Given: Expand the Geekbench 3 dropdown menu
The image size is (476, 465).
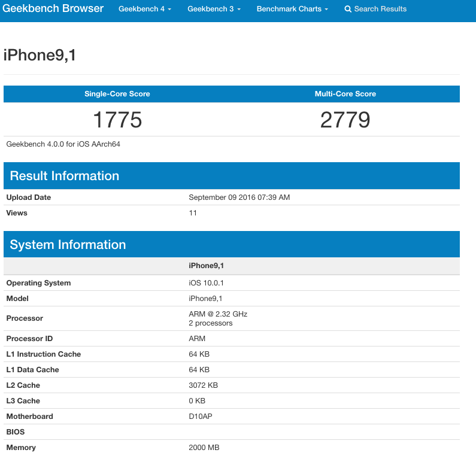Looking at the screenshot, I should coord(214,9).
